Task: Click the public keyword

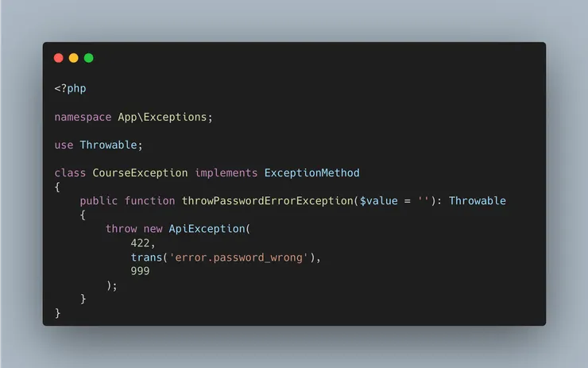Action: (x=99, y=201)
